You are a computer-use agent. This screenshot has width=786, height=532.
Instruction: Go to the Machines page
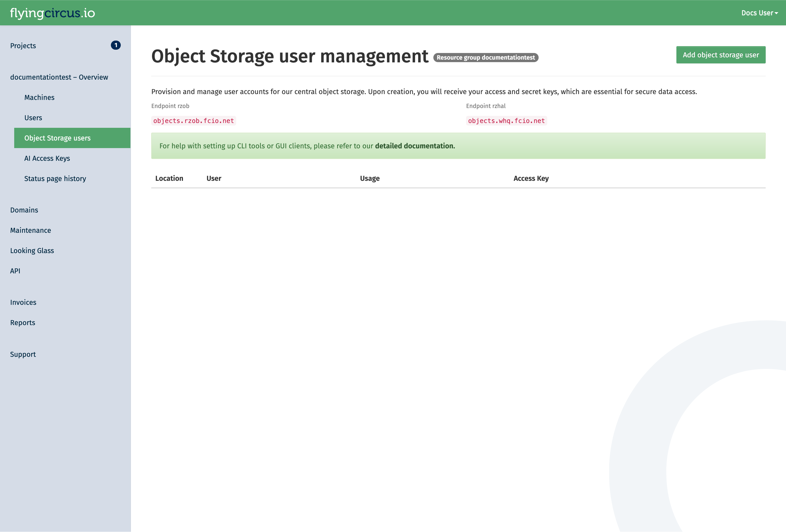point(39,97)
